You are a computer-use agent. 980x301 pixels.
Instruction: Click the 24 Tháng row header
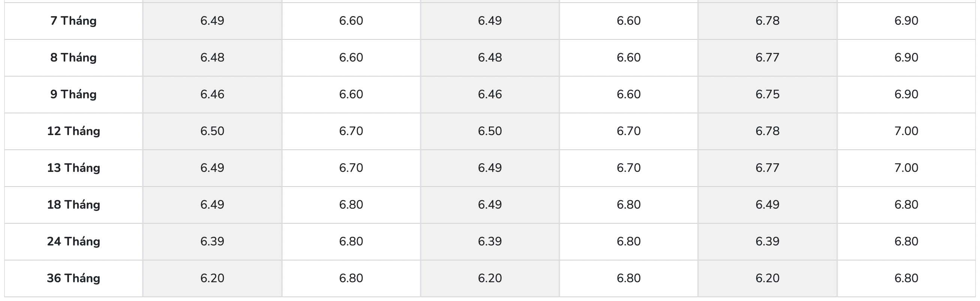point(73,241)
